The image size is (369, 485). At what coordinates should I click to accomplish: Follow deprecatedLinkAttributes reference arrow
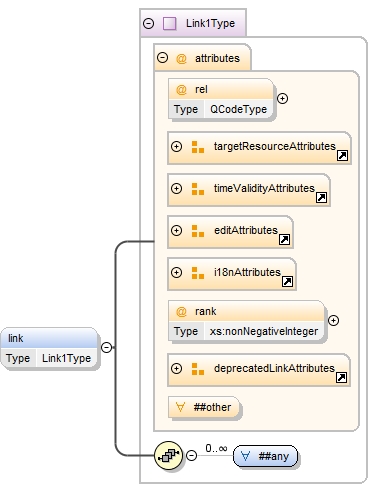pyautogui.click(x=341, y=377)
